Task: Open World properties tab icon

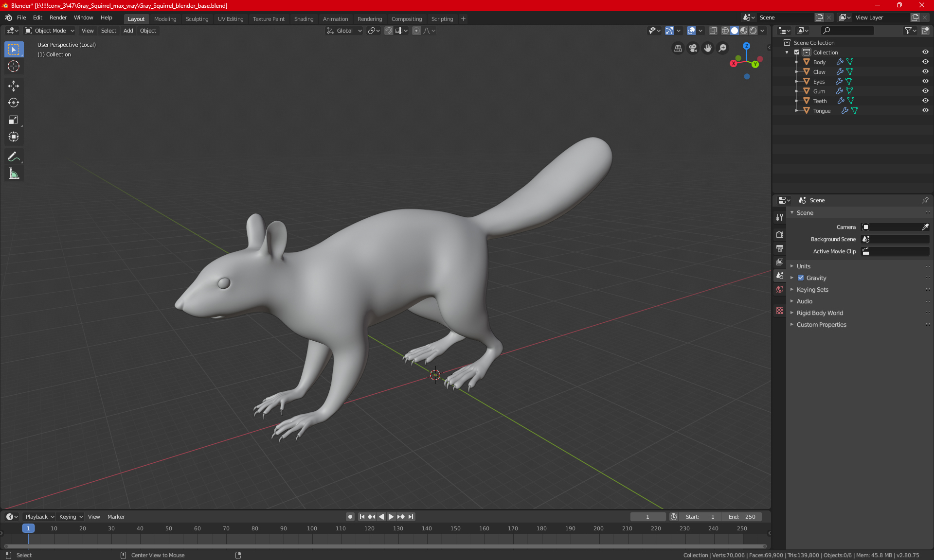Action: pyautogui.click(x=780, y=289)
